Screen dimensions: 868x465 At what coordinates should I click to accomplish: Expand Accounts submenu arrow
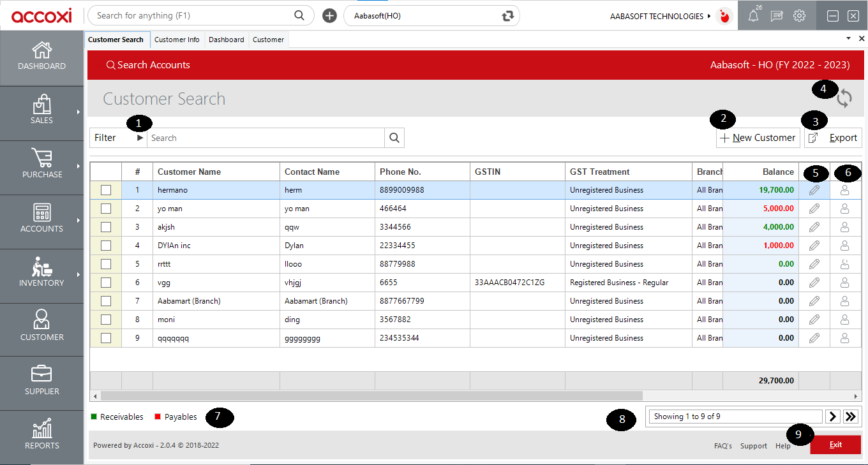(79, 221)
